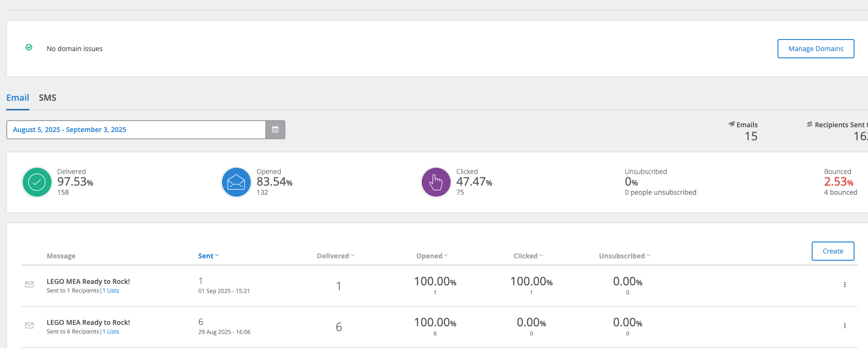Sort the table by Opened column
Viewport: 868px width, 348px height.
point(431,256)
